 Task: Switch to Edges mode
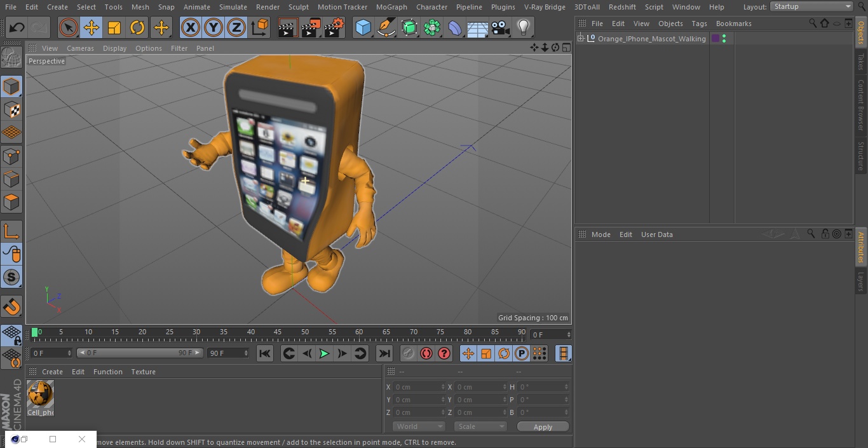coord(11,179)
